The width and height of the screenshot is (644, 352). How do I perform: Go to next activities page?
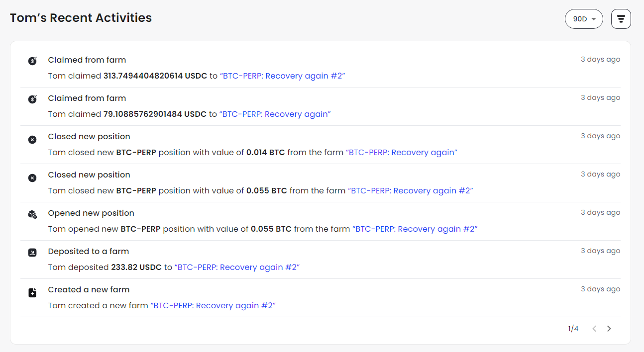(x=609, y=329)
